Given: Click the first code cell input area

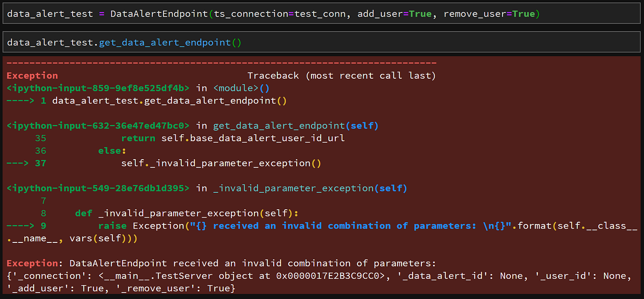Looking at the screenshot, I should click(x=322, y=13).
